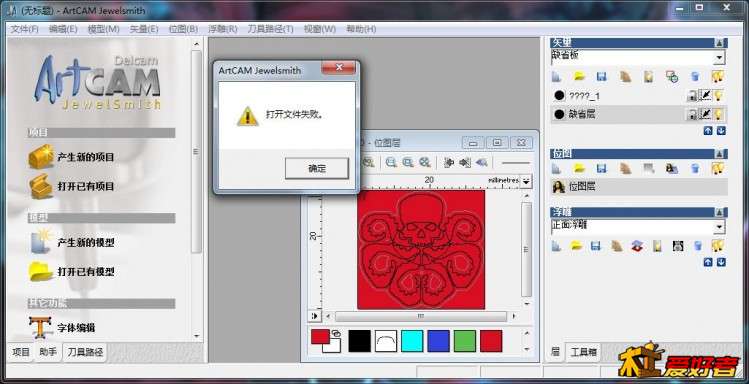Screen dimensions: 749x384
Task: Switch to the 工具箱 tab
Action: tap(583, 352)
